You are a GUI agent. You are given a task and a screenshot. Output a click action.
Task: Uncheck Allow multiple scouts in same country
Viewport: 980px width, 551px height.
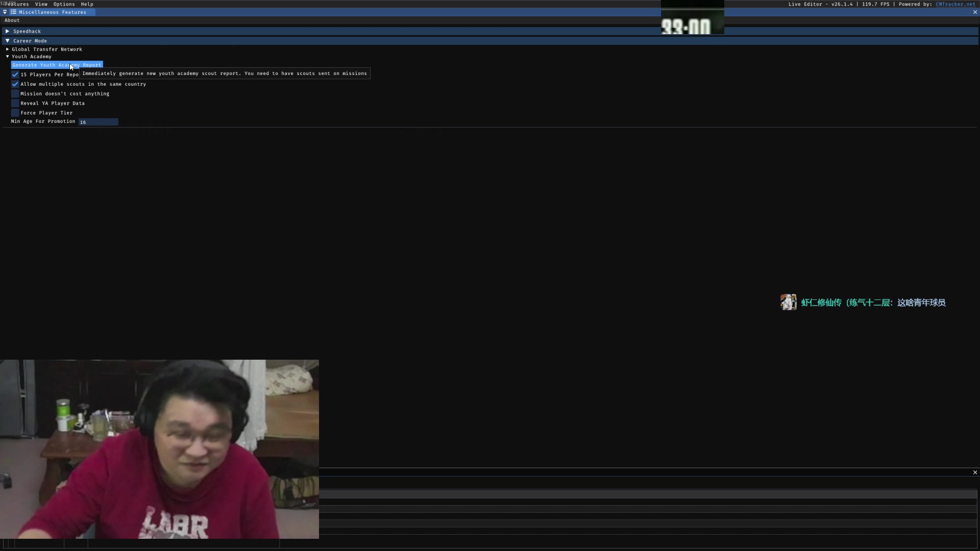click(15, 84)
